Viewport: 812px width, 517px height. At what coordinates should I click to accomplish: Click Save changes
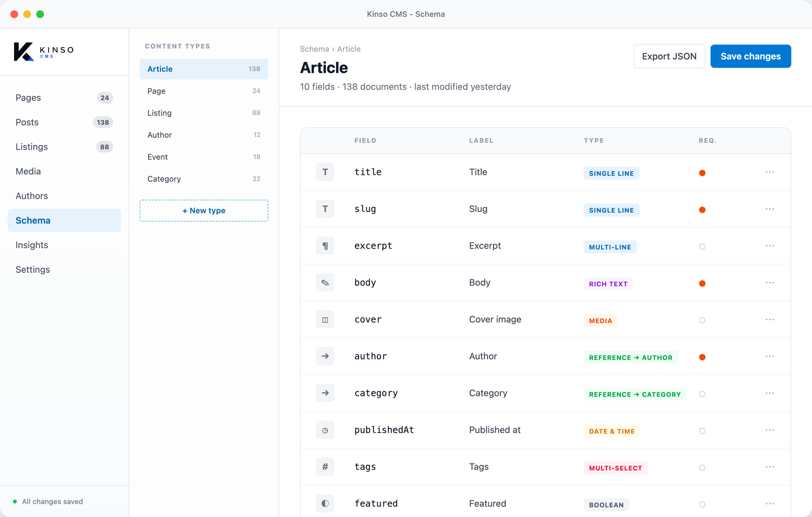pyautogui.click(x=751, y=56)
